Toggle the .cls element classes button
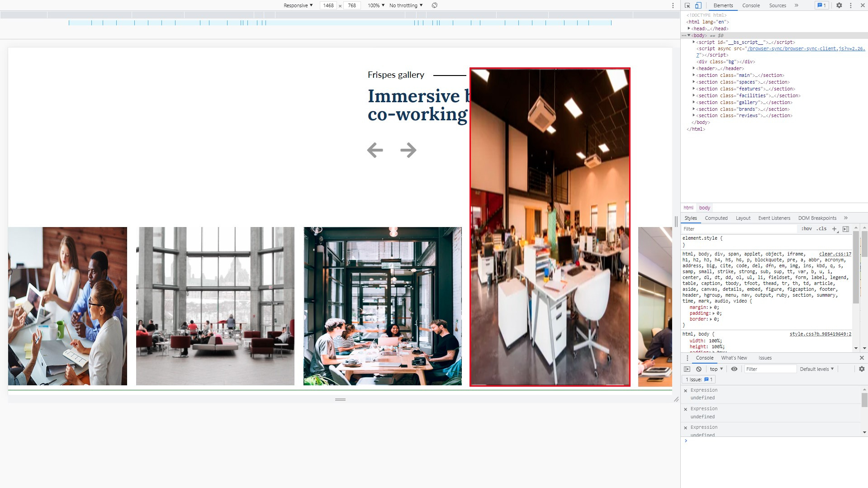Image resolution: width=868 pixels, height=488 pixels. (x=821, y=229)
